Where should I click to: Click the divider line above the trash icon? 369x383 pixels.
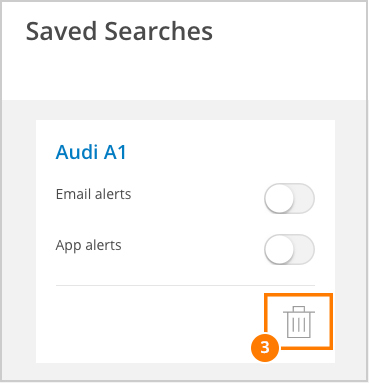[185, 285]
